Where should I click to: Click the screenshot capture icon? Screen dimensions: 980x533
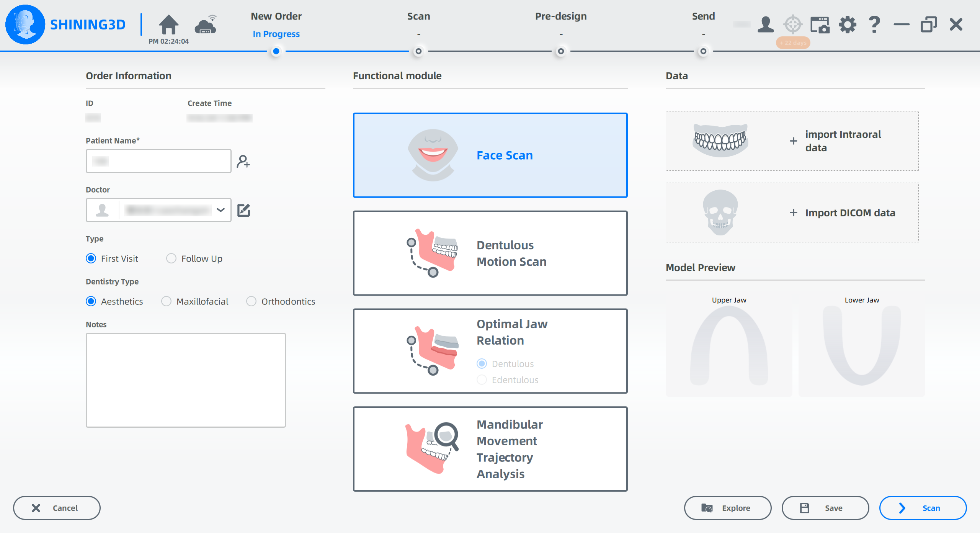820,25
